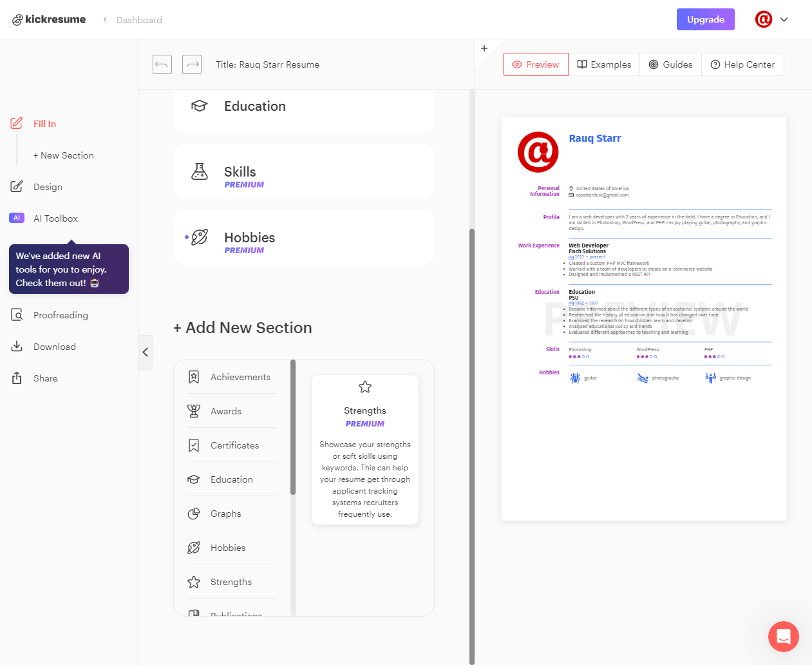Click the name Rauq Starr in preview
The image size is (812, 665).
pos(595,139)
